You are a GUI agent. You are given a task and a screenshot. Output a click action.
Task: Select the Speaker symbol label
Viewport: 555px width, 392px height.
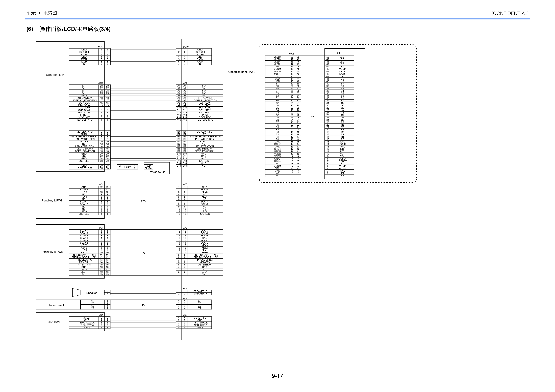[x=91, y=293]
